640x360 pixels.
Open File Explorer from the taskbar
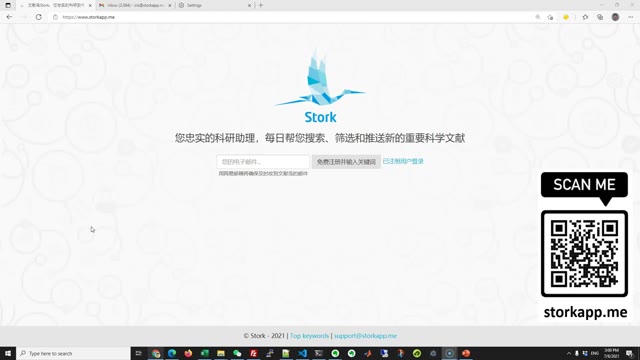(x=221, y=353)
